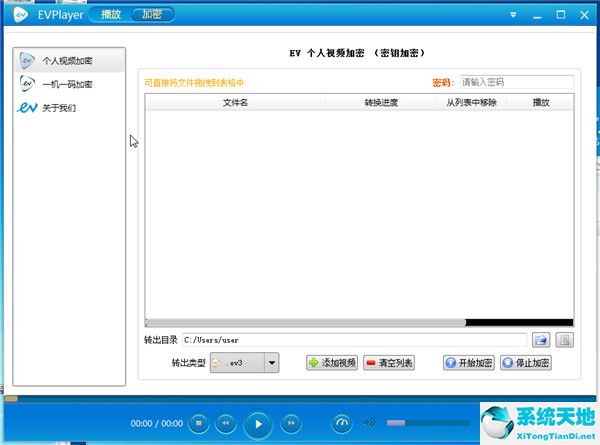
Task: Select 一机一码加密 in the sidebar
Action: click(69, 84)
